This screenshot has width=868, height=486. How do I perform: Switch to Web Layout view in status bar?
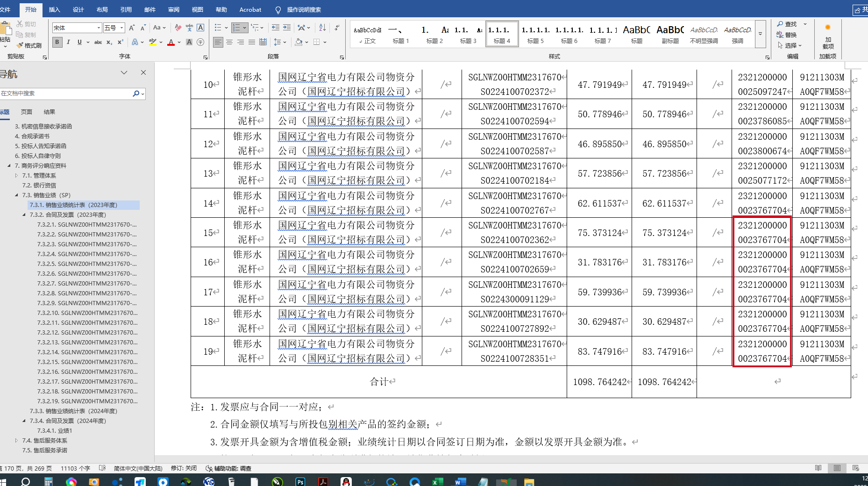pyautogui.click(x=856, y=468)
